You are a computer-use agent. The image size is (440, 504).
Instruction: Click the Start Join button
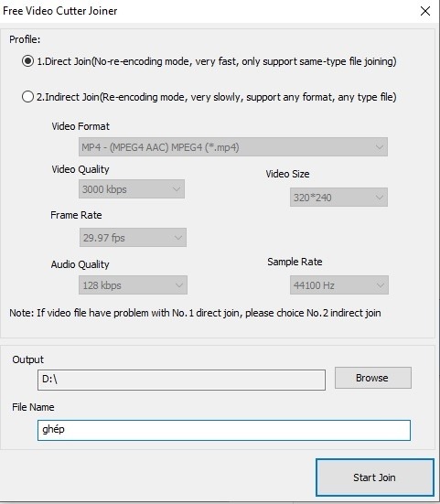pyautogui.click(x=375, y=477)
